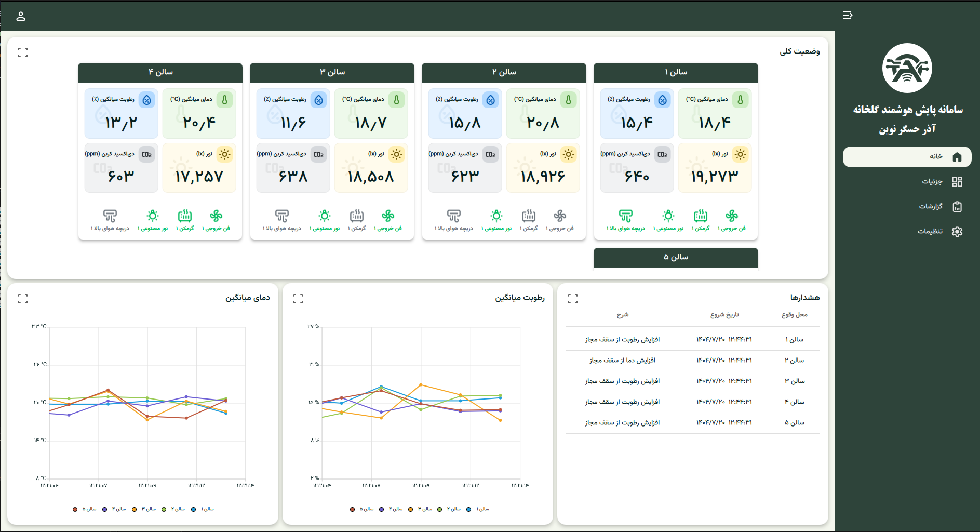Viewport: 980px width, 532px height.
Task: Select the سالن ۲ alert row
Action: pos(693,361)
